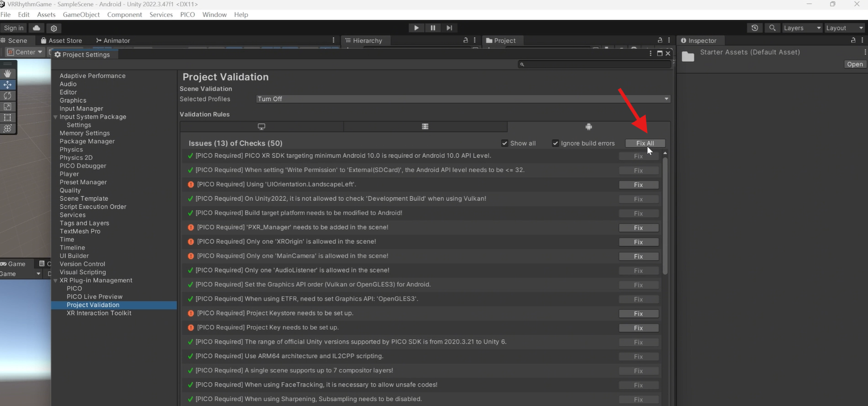Fix the UIOrientation.LandscapeLeft issue

coord(639,185)
